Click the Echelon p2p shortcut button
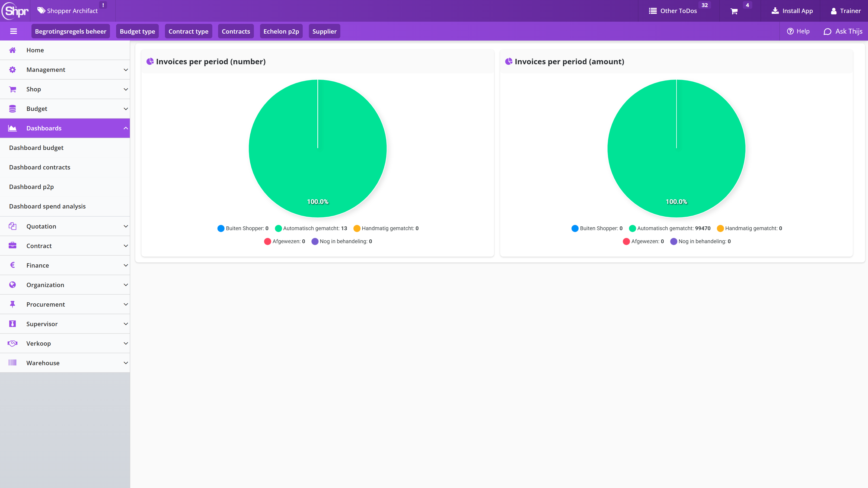 [281, 31]
